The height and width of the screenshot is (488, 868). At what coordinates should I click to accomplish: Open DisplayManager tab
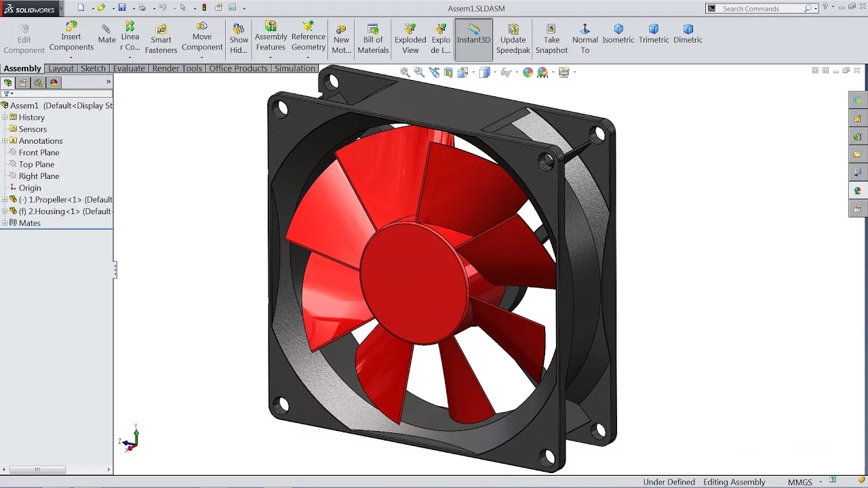[x=54, y=83]
